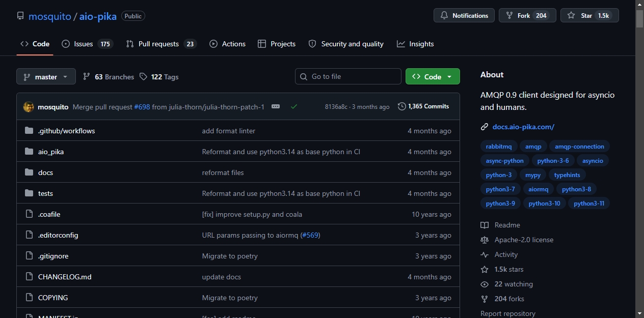644x318 pixels.
Task: Expand commit message ellipsis button
Action: 276,106
